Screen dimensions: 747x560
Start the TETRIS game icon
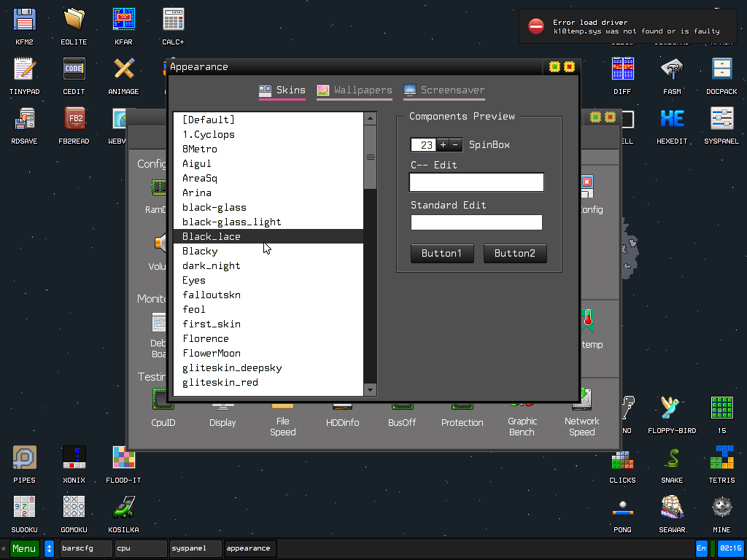click(721, 461)
